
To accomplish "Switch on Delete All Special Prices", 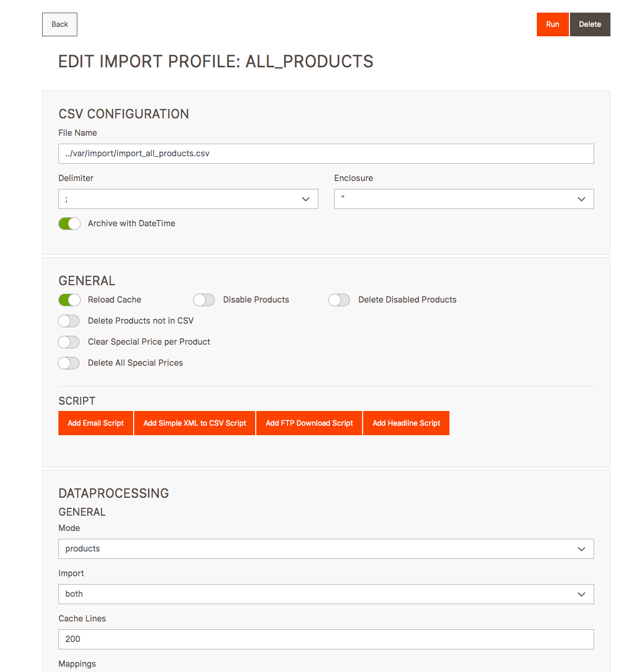I will [69, 363].
